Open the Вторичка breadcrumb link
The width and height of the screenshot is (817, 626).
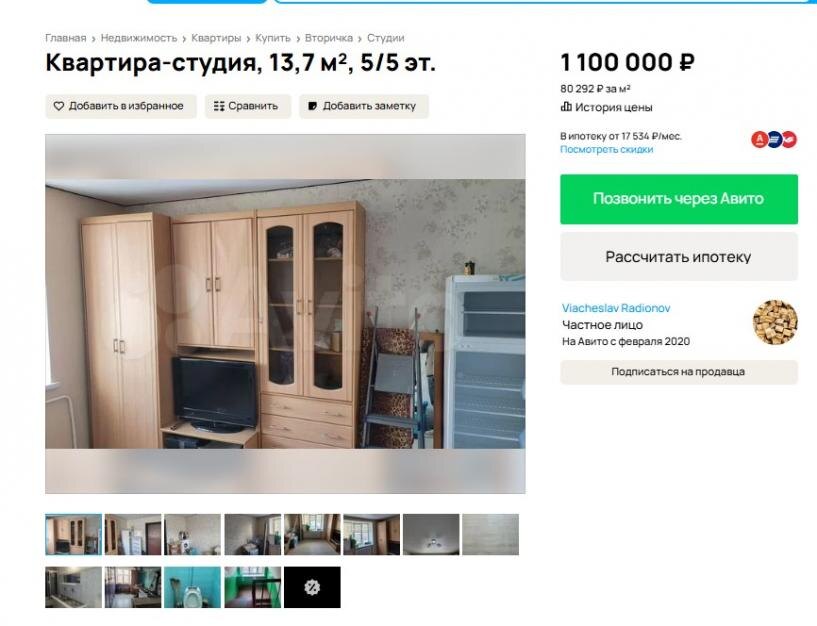(329, 38)
